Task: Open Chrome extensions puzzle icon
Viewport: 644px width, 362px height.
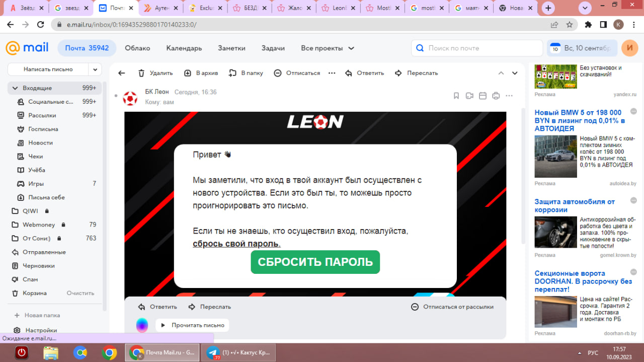Action: tap(588, 25)
